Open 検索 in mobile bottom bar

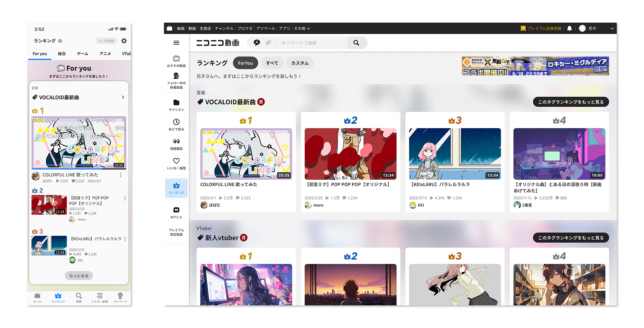click(79, 298)
